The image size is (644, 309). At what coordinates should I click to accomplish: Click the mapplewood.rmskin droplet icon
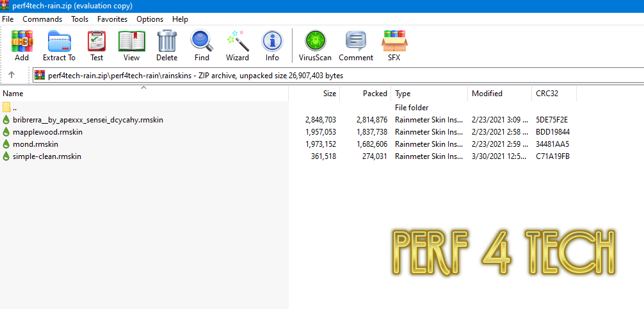point(6,132)
